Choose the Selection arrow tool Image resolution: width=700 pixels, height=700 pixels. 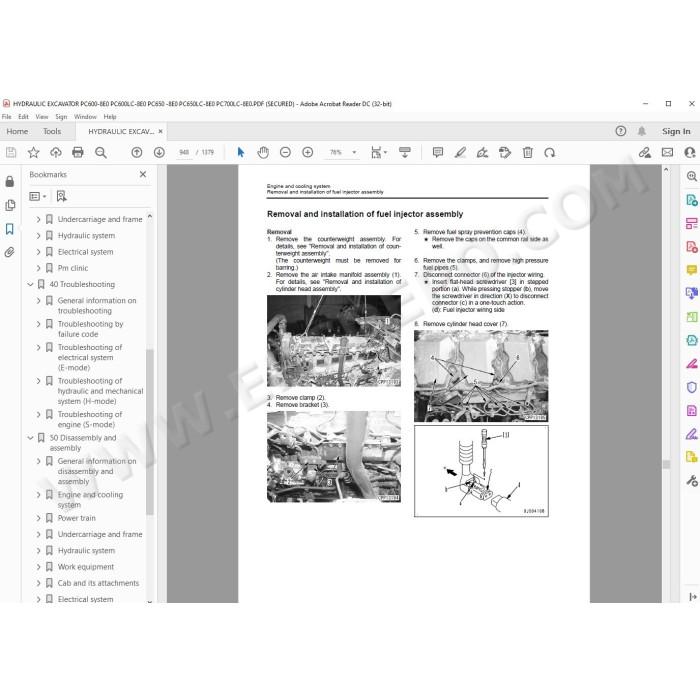click(x=241, y=153)
